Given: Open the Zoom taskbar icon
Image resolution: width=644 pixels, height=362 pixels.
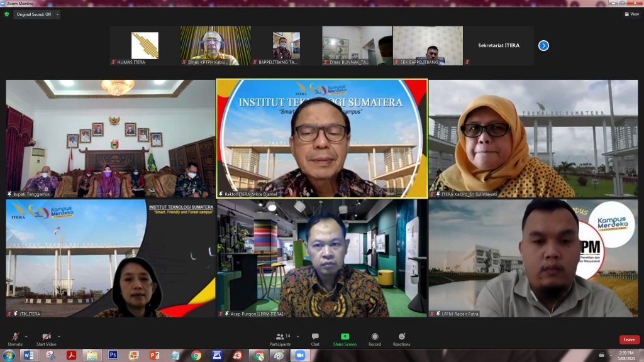Looking at the screenshot, I should 300,356.
